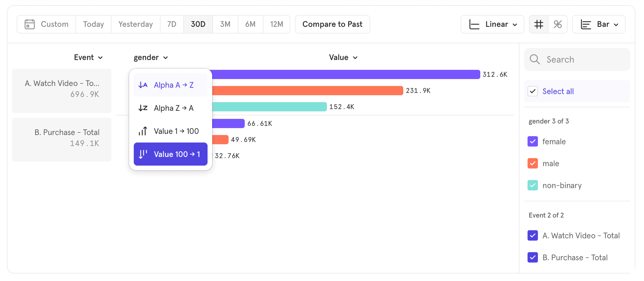Click the Compare to Past button
The width and height of the screenshot is (644, 281).
coord(332,24)
